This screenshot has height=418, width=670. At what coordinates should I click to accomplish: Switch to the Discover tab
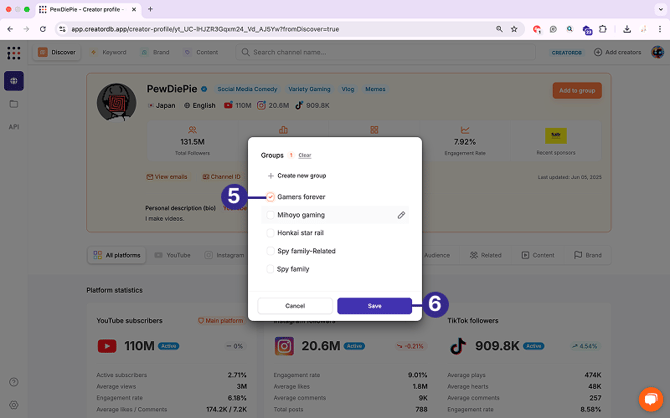point(57,52)
